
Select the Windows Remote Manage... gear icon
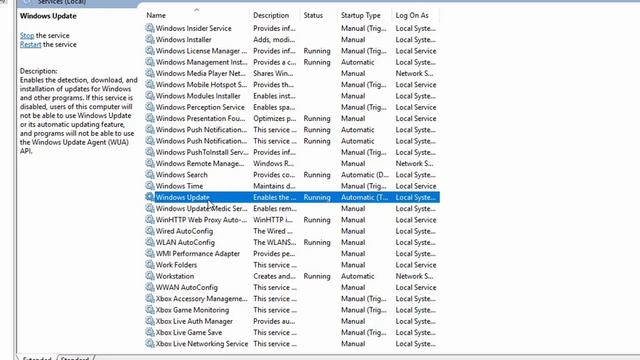(x=150, y=163)
